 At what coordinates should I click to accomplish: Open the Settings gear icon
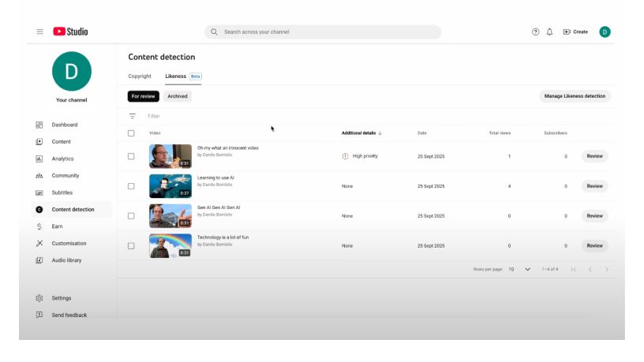pos(39,298)
